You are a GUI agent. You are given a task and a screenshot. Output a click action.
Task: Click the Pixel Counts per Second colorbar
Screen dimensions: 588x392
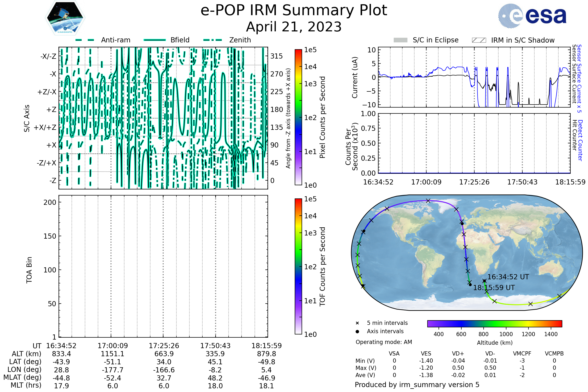tap(298, 117)
